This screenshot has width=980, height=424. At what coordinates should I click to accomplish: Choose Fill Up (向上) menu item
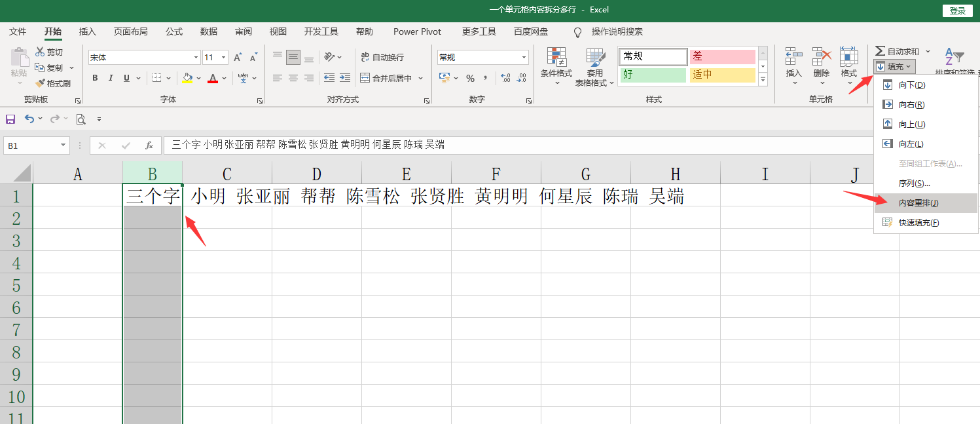(x=926, y=125)
